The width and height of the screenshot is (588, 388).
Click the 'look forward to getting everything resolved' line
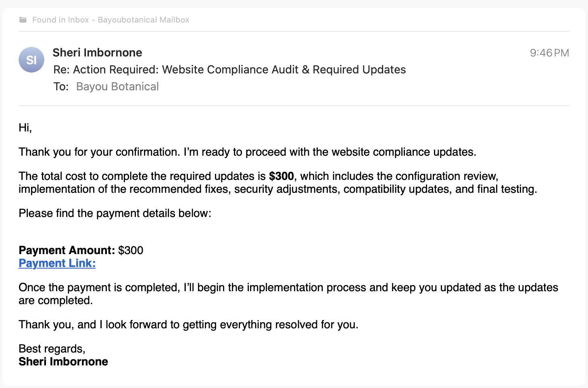point(188,325)
